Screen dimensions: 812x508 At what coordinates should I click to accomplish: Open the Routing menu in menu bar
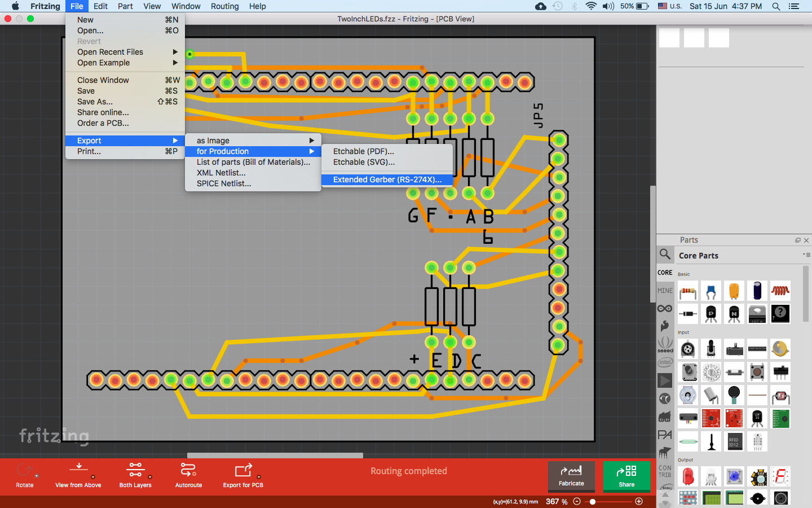pyautogui.click(x=224, y=6)
